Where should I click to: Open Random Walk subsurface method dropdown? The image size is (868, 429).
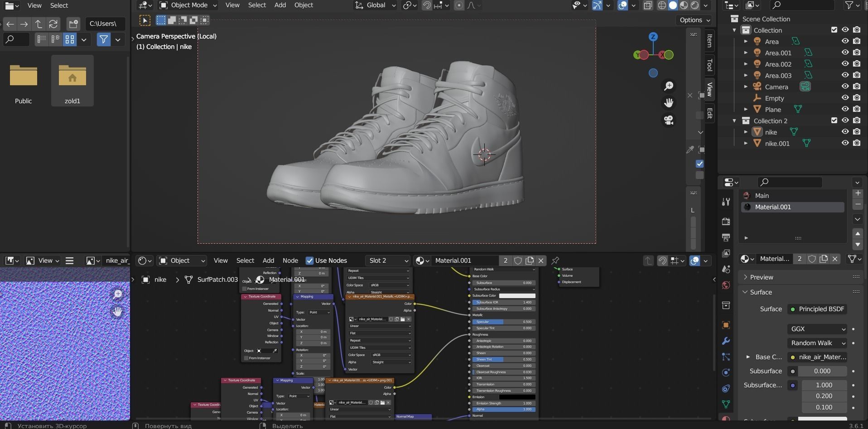(817, 343)
